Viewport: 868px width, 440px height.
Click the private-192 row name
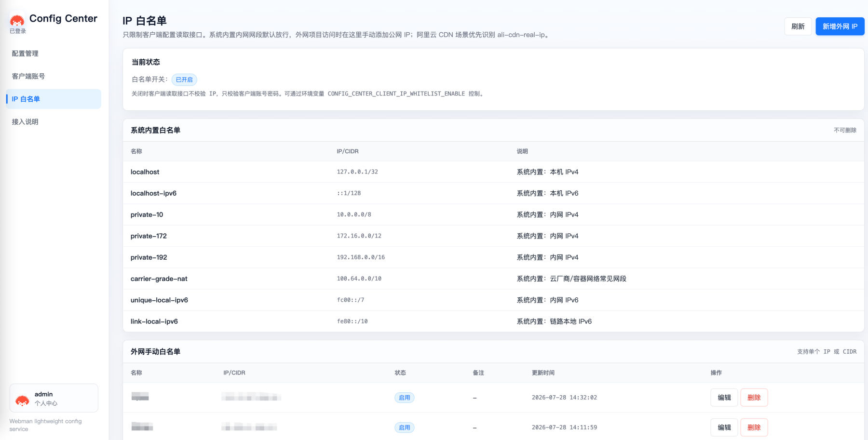[149, 257]
